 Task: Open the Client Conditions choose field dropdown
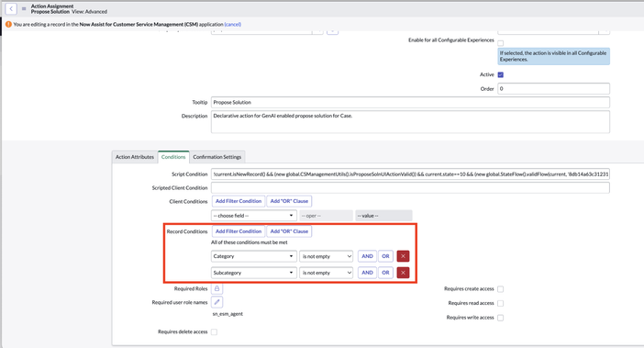pos(254,215)
